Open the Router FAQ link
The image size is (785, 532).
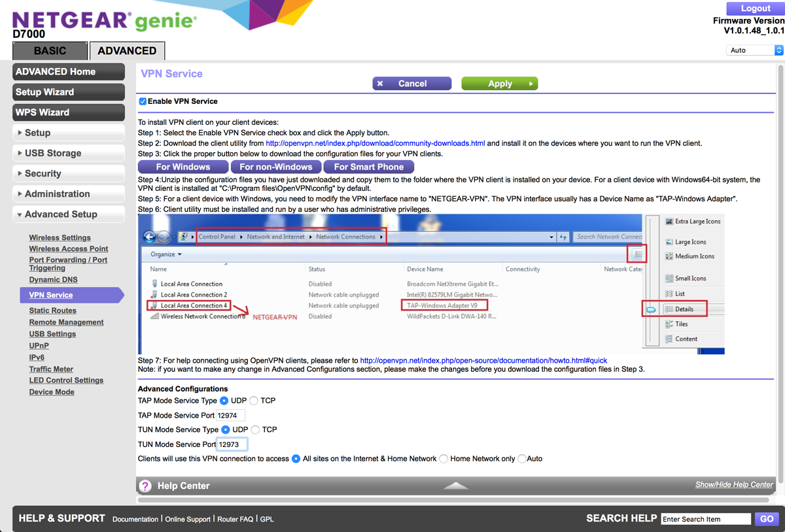[x=236, y=519]
